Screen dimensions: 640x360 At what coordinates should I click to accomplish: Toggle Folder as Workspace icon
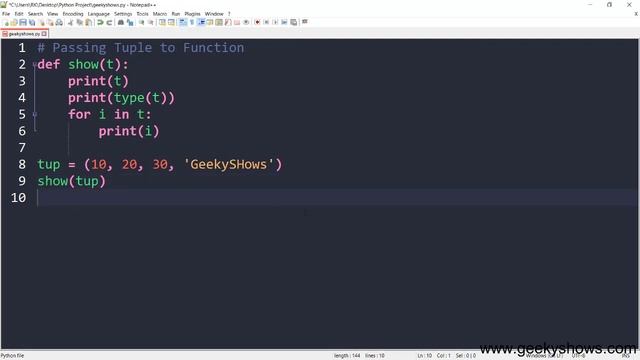click(237, 22)
